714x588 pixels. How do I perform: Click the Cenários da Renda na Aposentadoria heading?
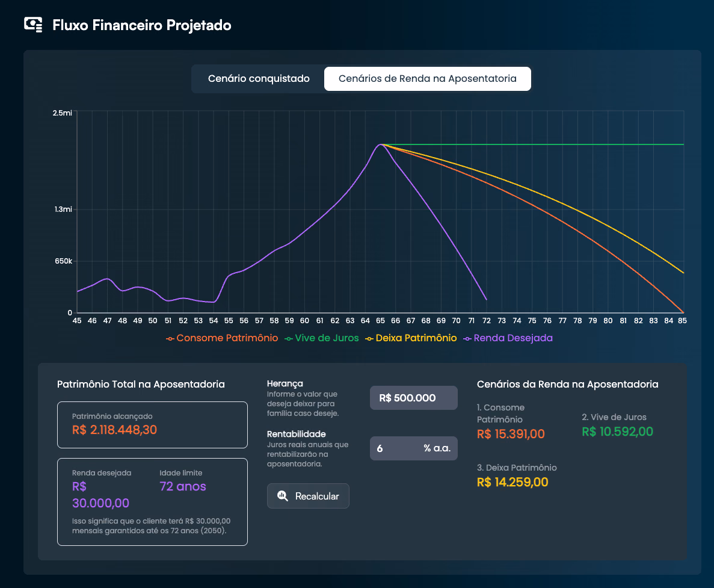[567, 385]
